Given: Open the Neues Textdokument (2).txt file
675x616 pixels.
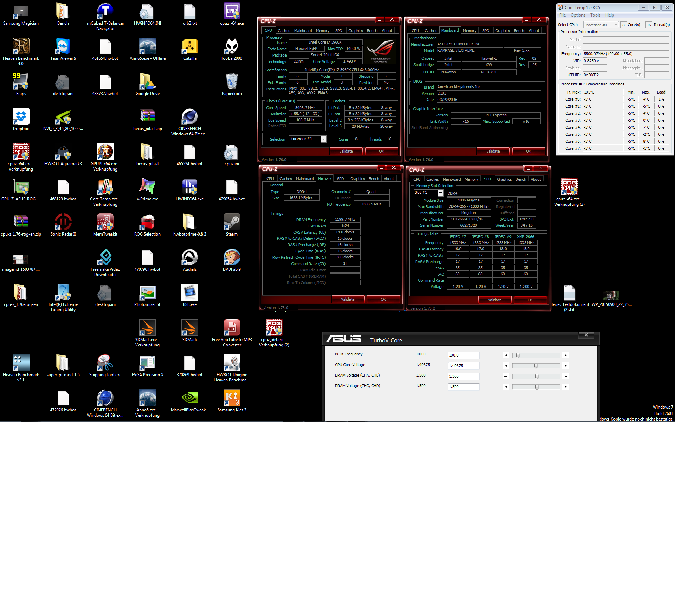Looking at the screenshot, I should pos(569,298).
